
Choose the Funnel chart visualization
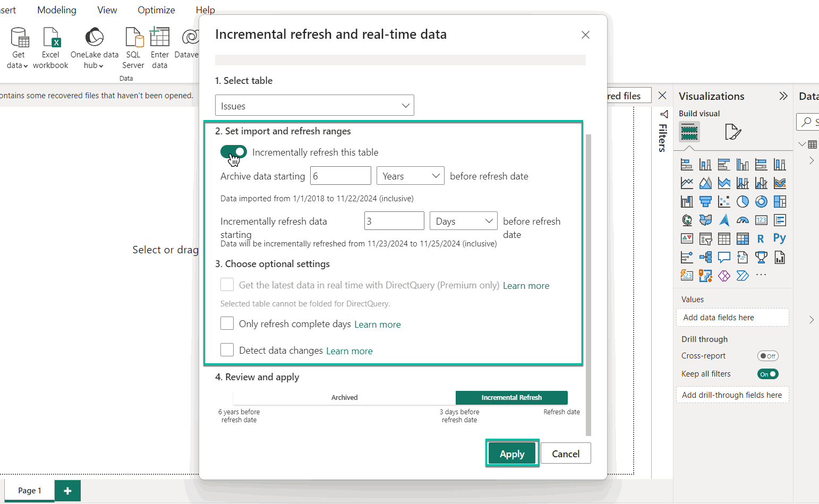click(705, 202)
